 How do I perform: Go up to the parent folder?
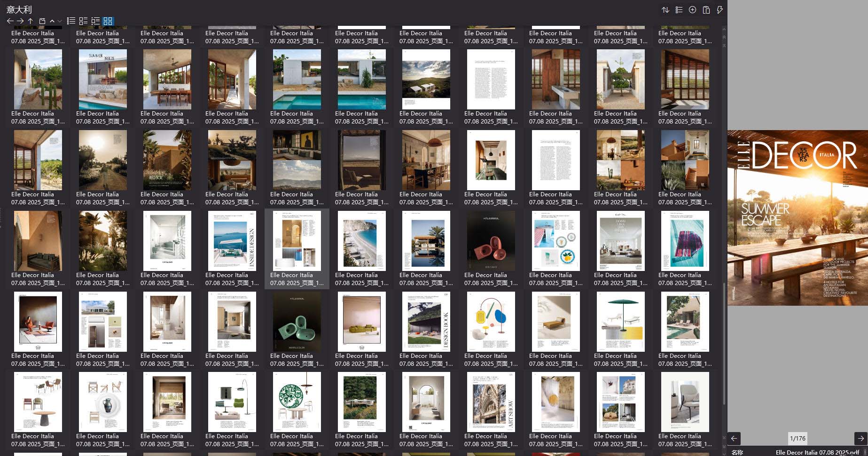point(30,21)
